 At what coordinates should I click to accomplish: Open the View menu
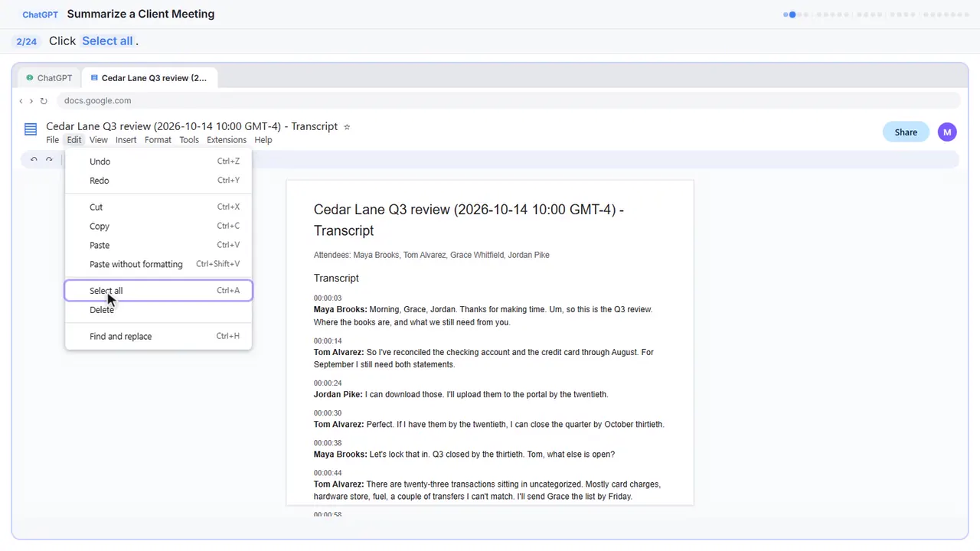pyautogui.click(x=98, y=140)
